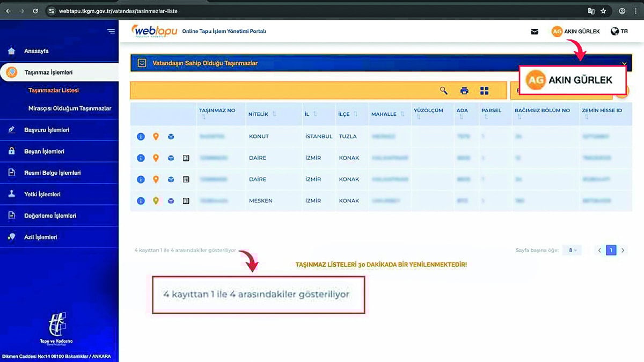Open the Mirasçısı Olduğum Taşınmazlar link
This screenshot has width=644, height=362.
pos(70,108)
